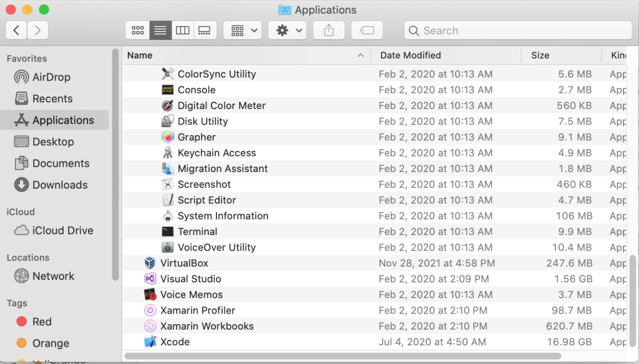The height and width of the screenshot is (364, 639).
Task: Switch to gallery view
Action: [205, 30]
